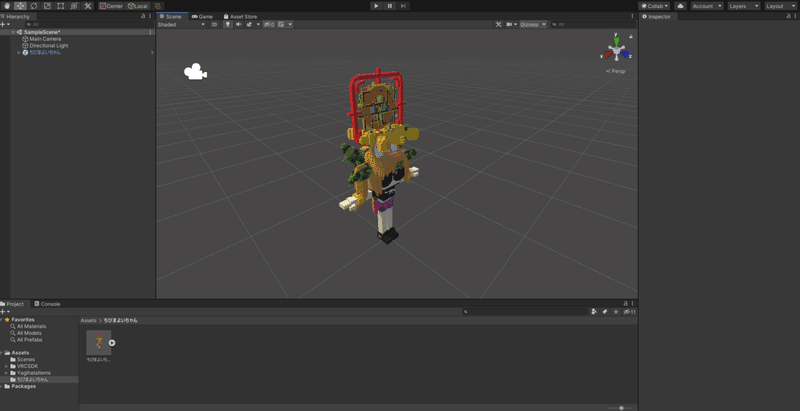The image size is (800, 411).
Task: Open the Layout dropdown
Action: click(780, 6)
